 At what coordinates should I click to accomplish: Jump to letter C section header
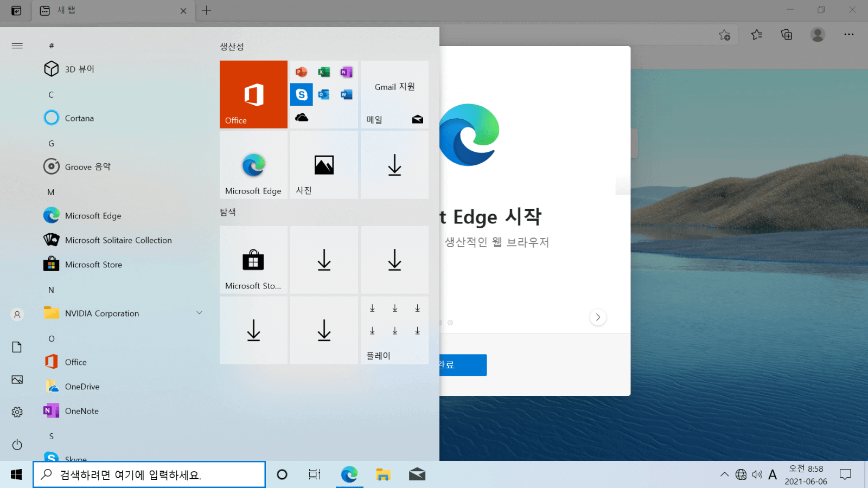click(x=51, y=94)
